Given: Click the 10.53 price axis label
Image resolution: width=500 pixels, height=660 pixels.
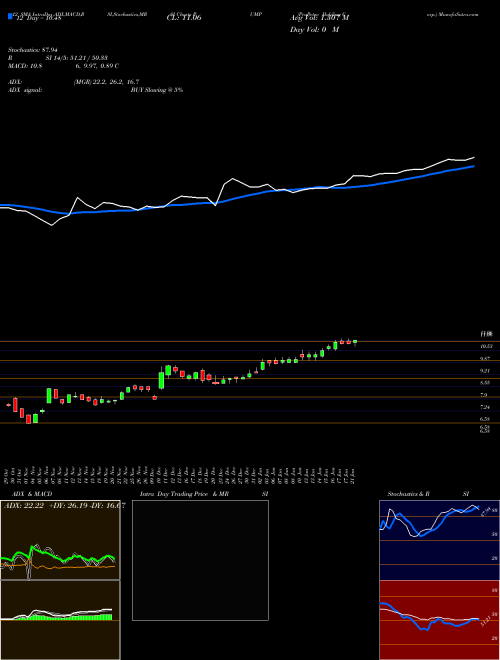Looking at the screenshot, I should (x=487, y=346).
